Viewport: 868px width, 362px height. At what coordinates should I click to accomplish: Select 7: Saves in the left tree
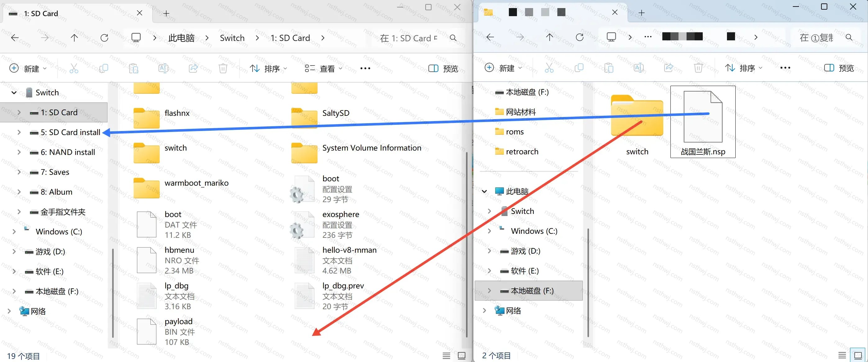tap(55, 172)
